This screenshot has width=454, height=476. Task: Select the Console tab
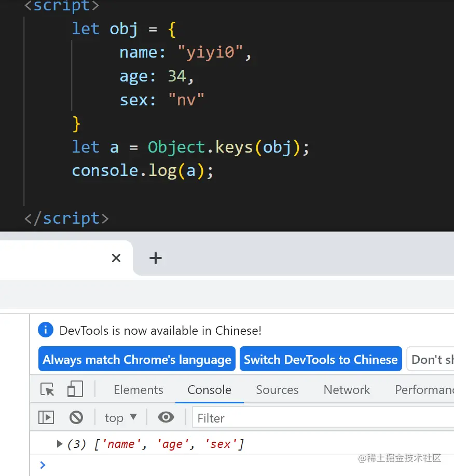coord(210,390)
